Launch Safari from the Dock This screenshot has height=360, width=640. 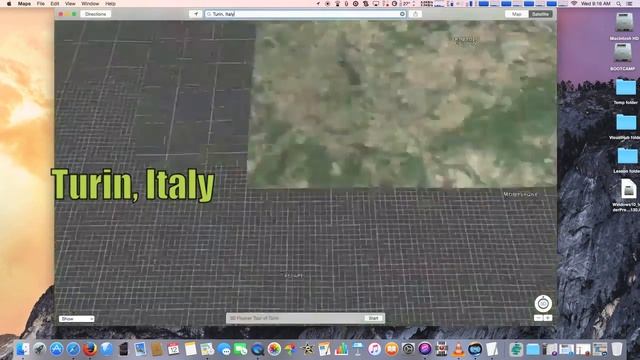[73, 349]
